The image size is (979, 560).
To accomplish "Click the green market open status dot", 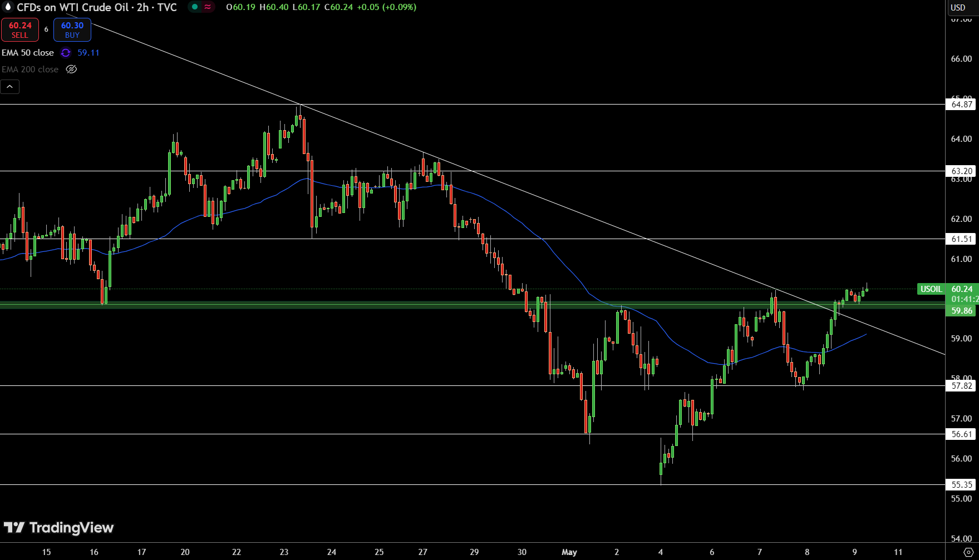I will pos(195,7).
